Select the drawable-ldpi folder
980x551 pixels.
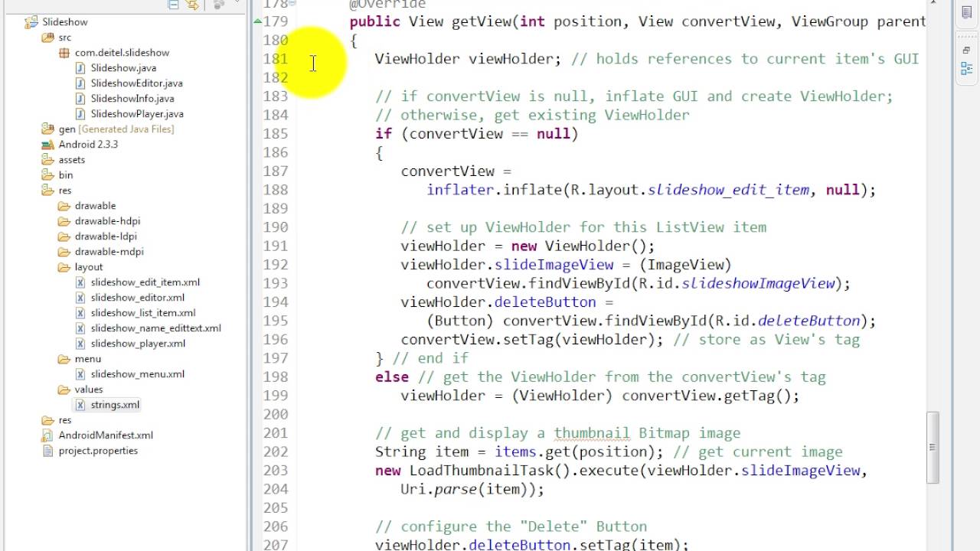click(x=107, y=236)
